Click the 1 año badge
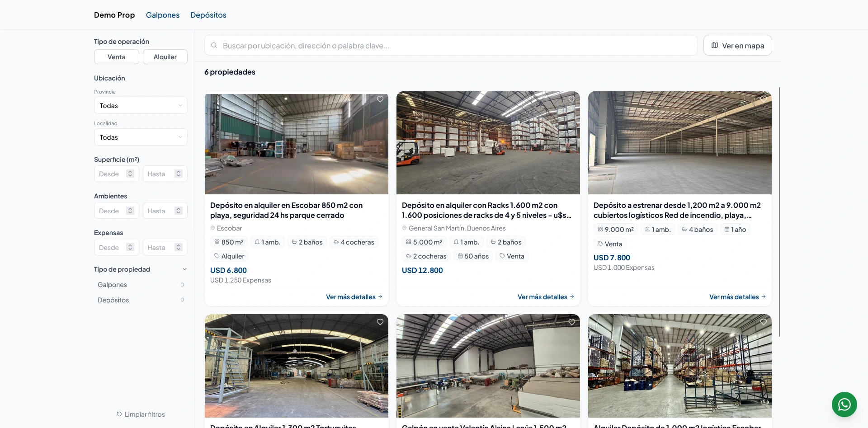This screenshot has height=428, width=868. [x=735, y=230]
